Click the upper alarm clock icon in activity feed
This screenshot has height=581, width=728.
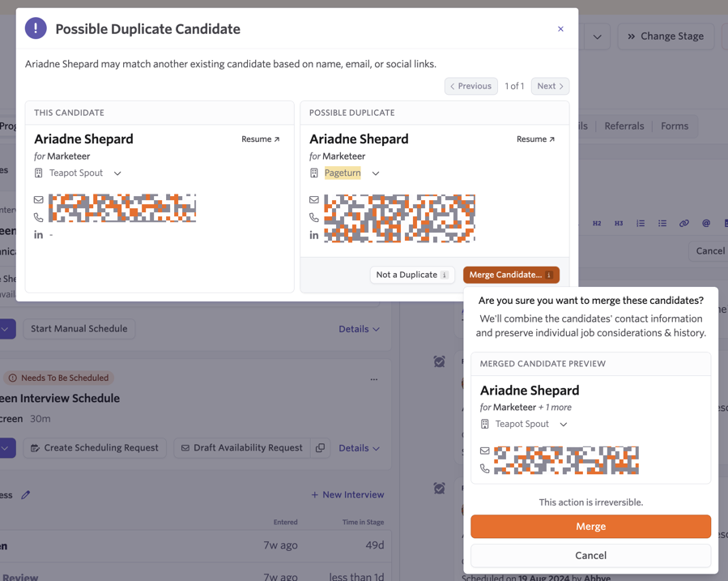coord(439,361)
